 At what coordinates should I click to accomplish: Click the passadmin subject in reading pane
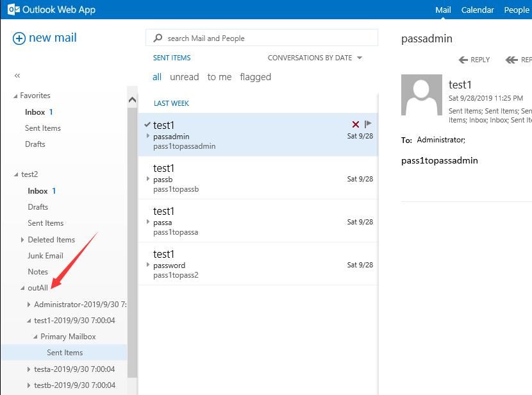(x=427, y=38)
